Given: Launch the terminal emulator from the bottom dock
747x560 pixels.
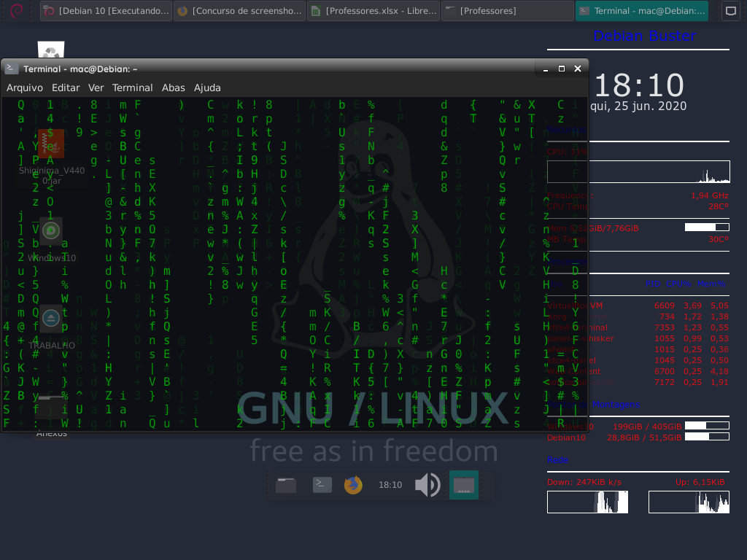Looking at the screenshot, I should point(322,485).
